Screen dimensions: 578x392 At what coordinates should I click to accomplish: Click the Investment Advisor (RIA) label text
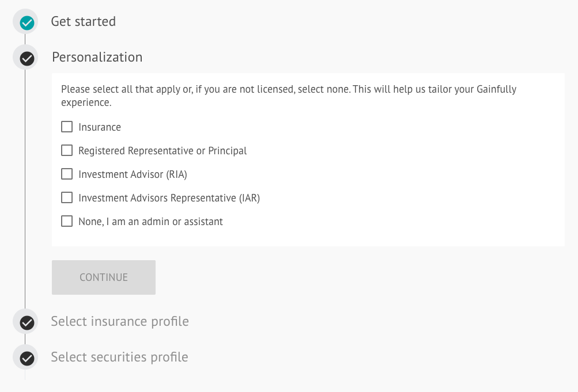tap(133, 174)
